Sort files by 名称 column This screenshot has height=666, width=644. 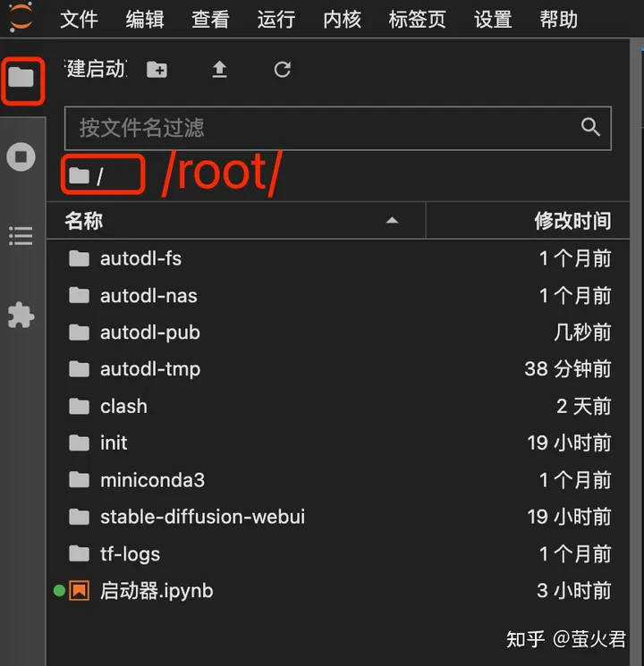[x=236, y=221]
